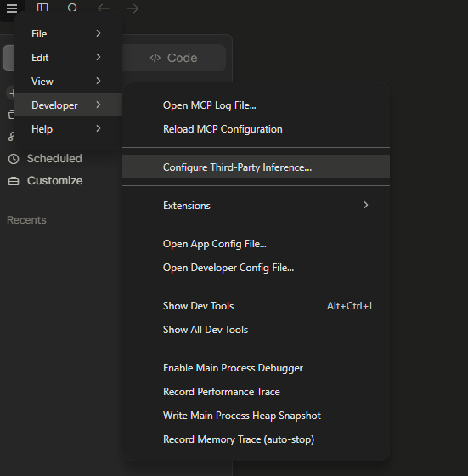Choose Configure Third-Party Inference

256,167
